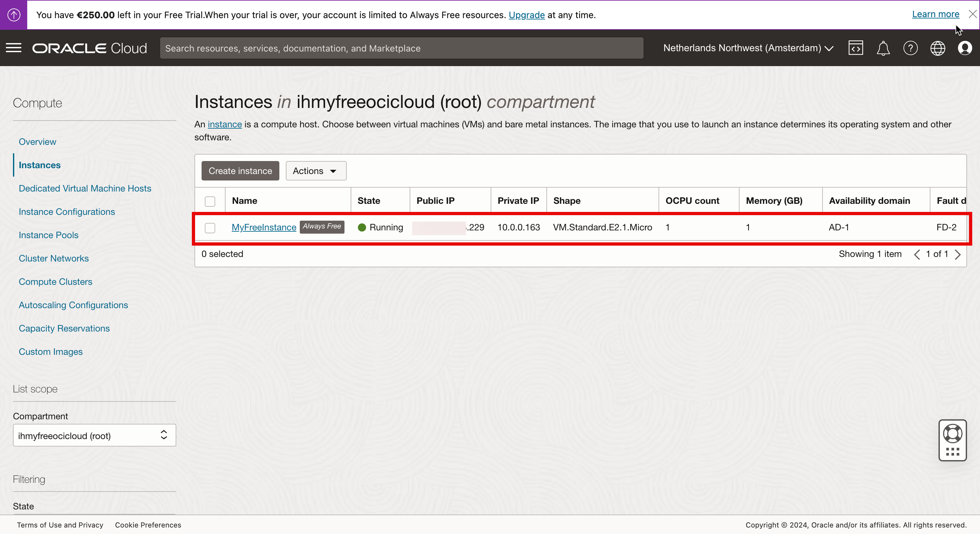The width and height of the screenshot is (980, 534).
Task: Click the support lifebuoy help widget
Action: point(952,434)
